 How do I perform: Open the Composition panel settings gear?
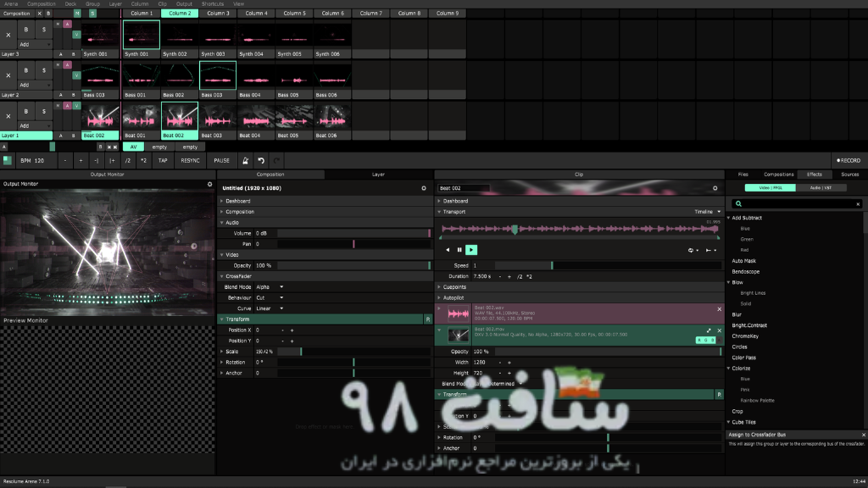click(x=424, y=188)
